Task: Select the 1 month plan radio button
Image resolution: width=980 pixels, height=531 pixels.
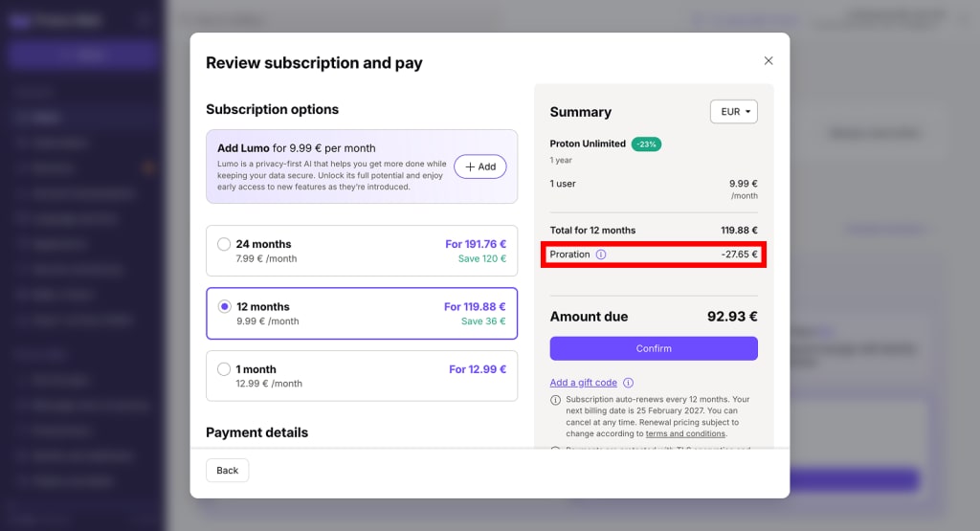Action: click(224, 369)
